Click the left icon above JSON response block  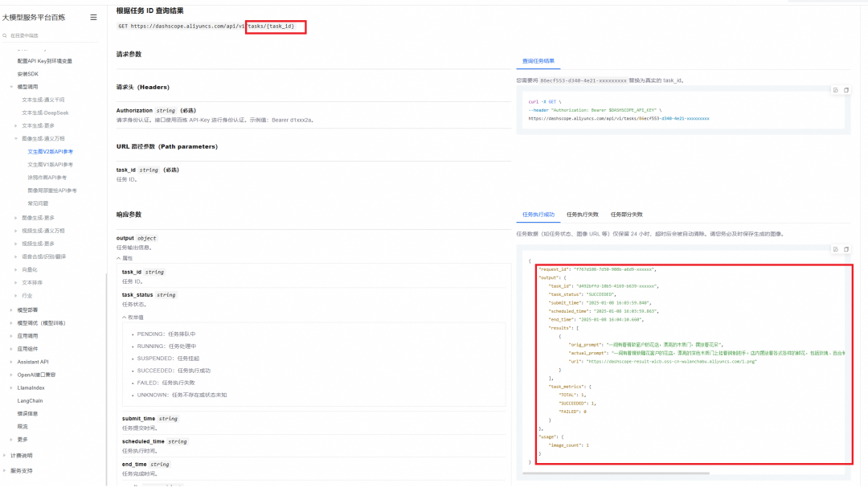[836, 249]
